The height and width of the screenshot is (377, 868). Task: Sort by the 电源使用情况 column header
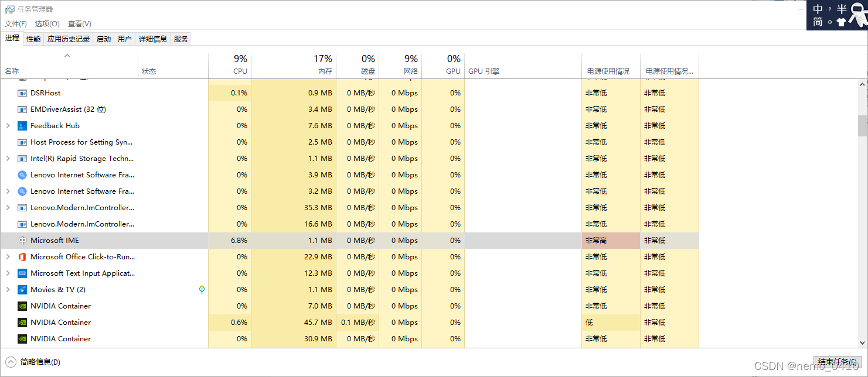point(611,66)
